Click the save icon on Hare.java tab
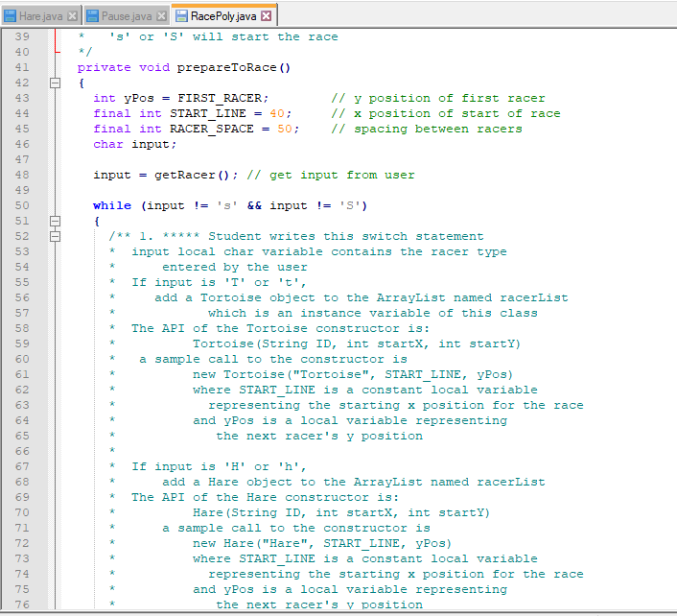 click(x=10, y=16)
